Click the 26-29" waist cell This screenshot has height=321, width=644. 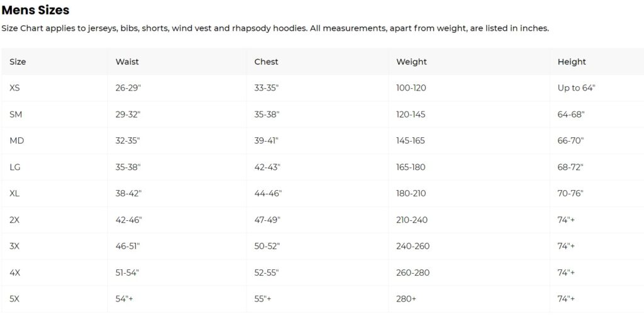pyautogui.click(x=128, y=88)
